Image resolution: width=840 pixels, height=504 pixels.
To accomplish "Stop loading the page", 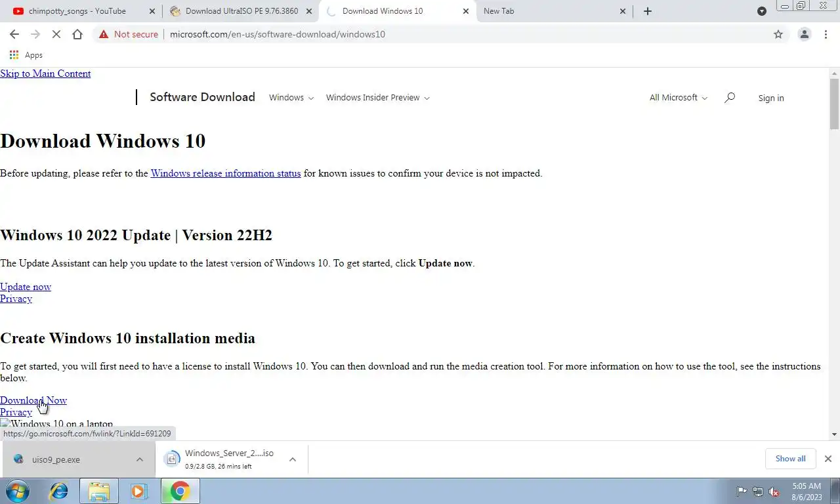I will [56, 34].
